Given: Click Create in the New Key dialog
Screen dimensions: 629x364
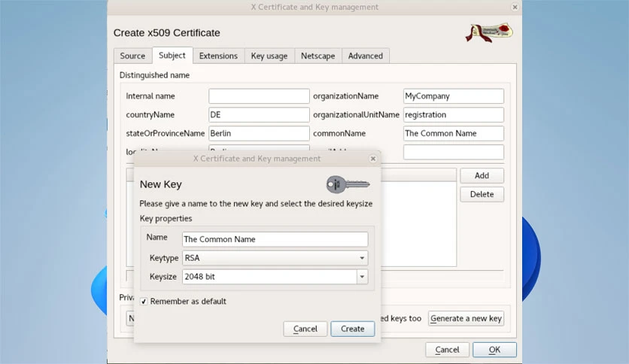Looking at the screenshot, I should 353,329.
